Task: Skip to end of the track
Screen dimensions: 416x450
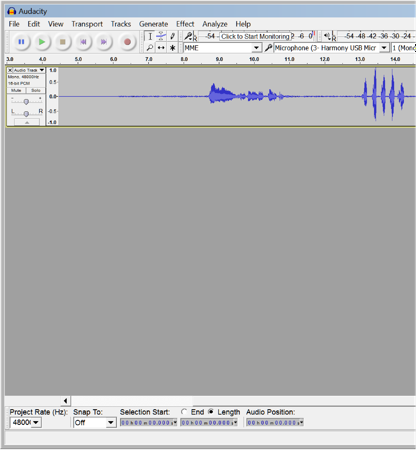Action: click(104, 42)
